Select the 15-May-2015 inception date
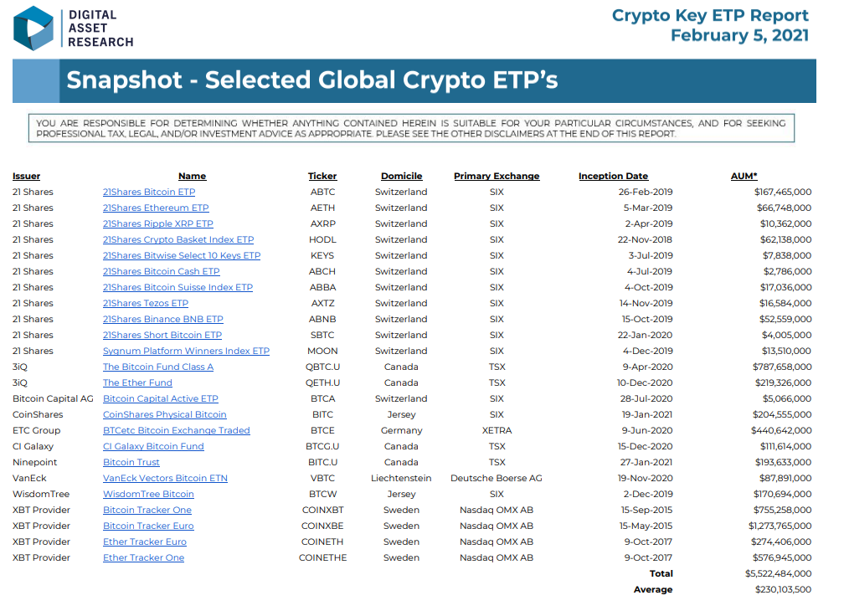The height and width of the screenshot is (616, 844). click(646, 526)
